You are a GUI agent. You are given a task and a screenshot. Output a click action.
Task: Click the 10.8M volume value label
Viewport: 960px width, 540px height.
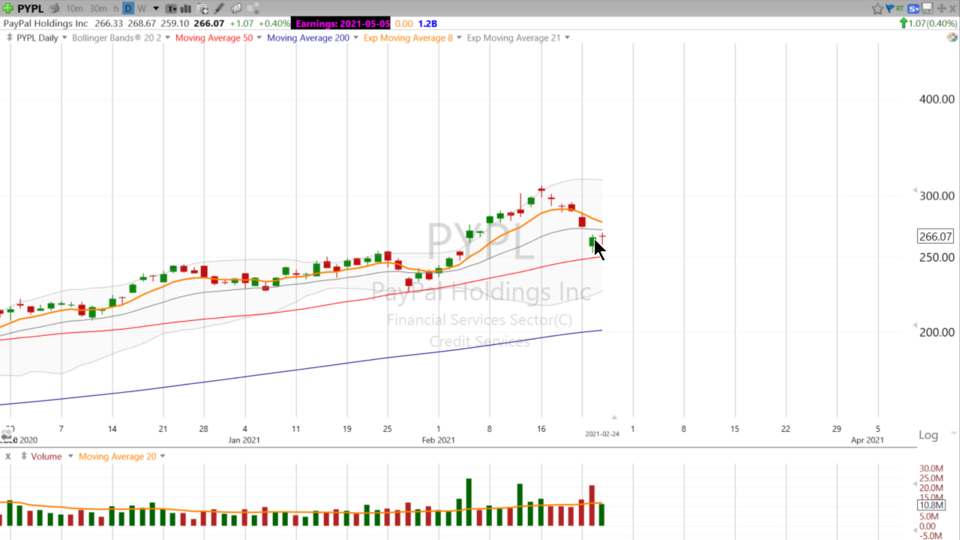pos(931,505)
